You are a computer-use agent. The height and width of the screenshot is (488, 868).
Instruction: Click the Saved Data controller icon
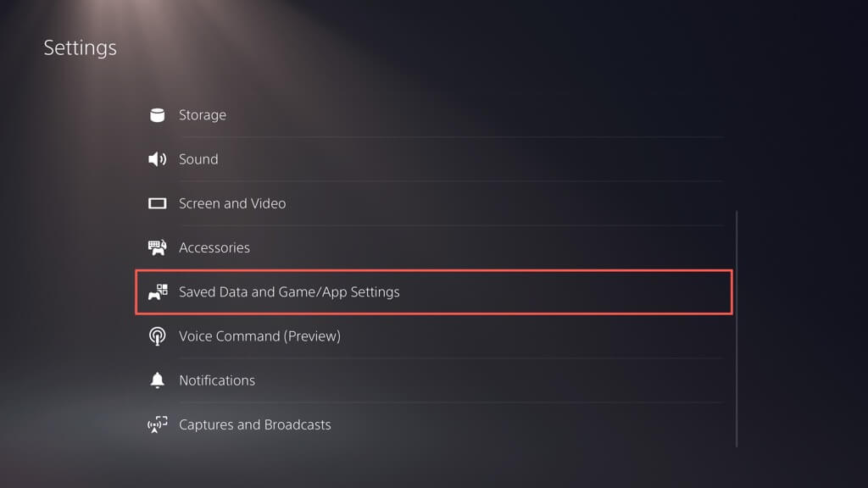coord(157,291)
